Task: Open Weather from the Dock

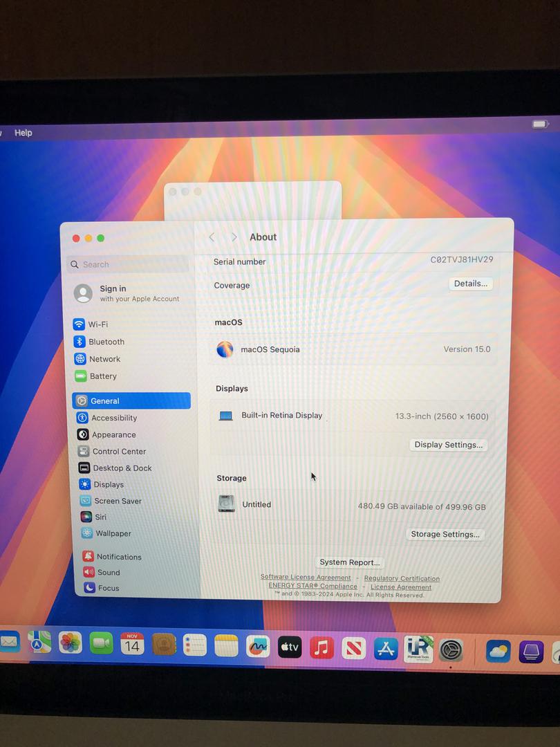Action: click(x=498, y=651)
